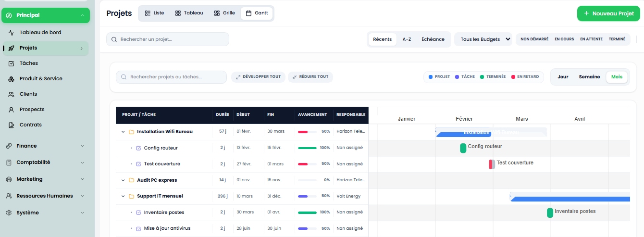Image resolution: width=644 pixels, height=237 pixels.
Task: Switch Gantt scale to Jour
Action: (563, 77)
